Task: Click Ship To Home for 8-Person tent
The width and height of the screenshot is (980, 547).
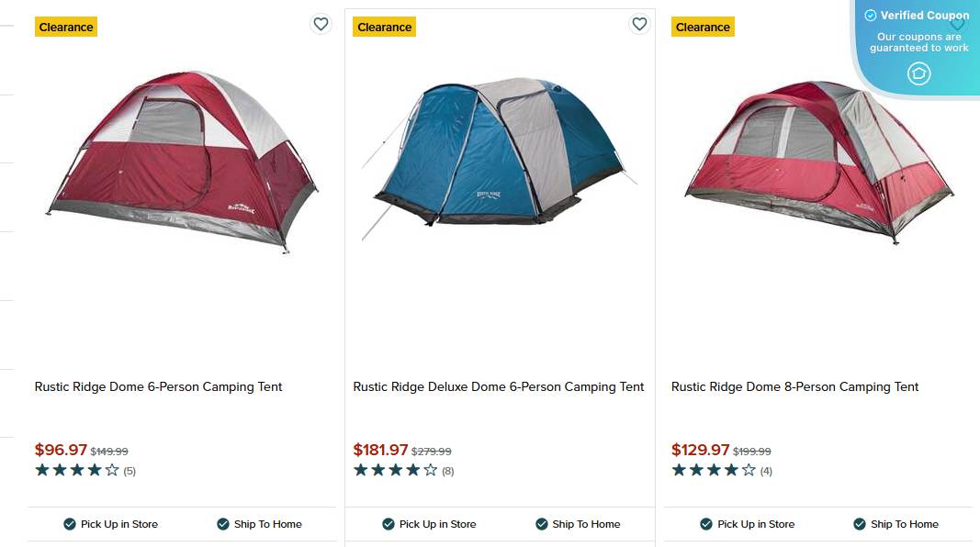Action: pos(904,524)
